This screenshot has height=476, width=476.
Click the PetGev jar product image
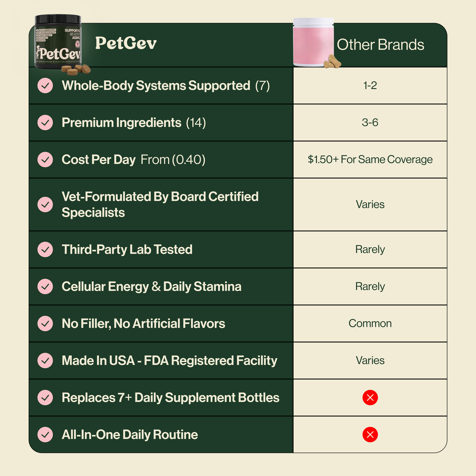[x=58, y=42]
